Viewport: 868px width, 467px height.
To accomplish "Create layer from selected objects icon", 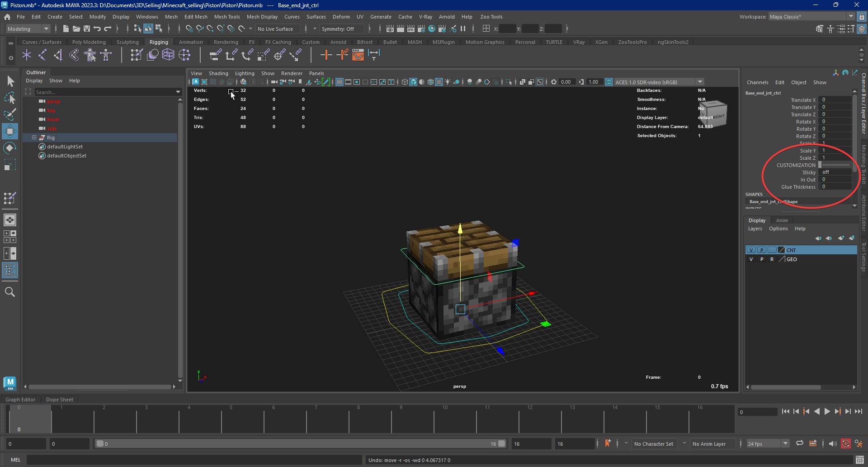I will (852, 238).
